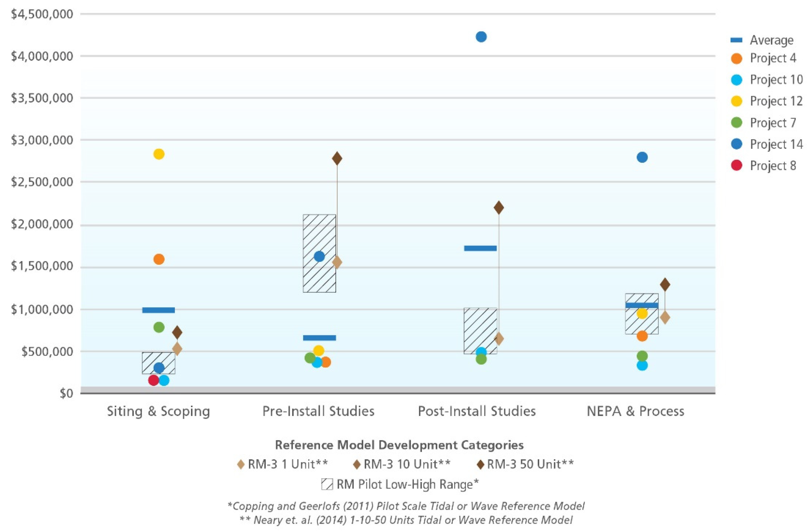The width and height of the screenshot is (810, 532).
Task: Select the Pre-Install Studies axis label
Action: 318,411
